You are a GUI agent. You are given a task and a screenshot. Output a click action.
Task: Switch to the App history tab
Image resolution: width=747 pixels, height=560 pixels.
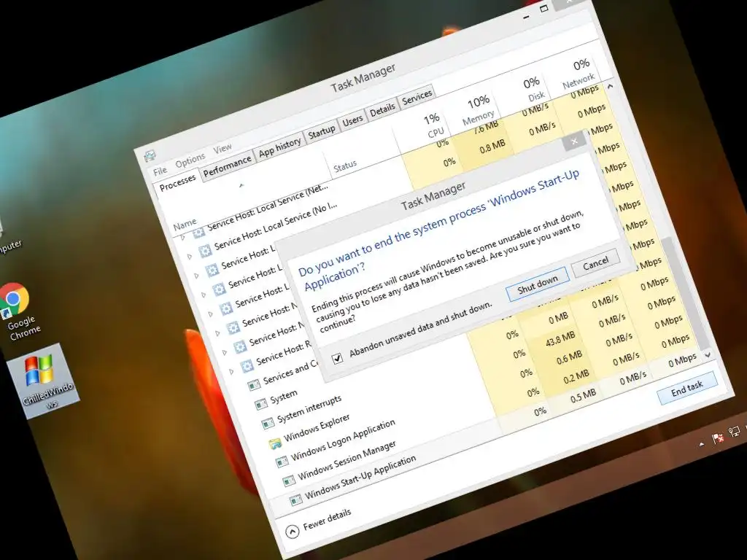280,147
